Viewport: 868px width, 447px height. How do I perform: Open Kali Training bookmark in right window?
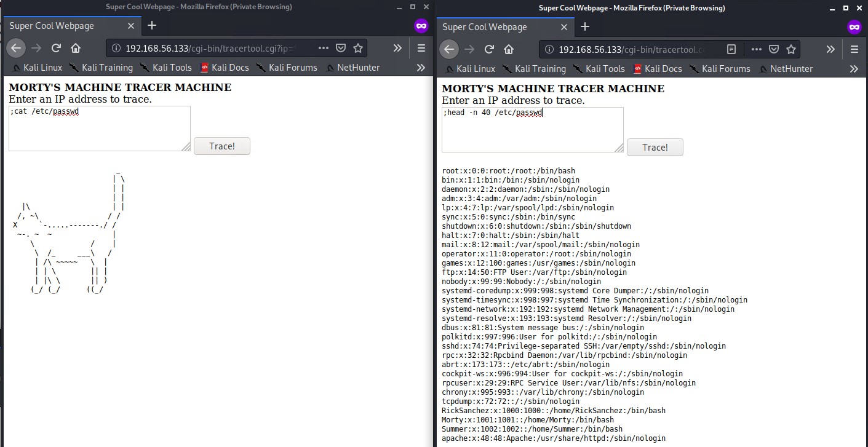[534, 69]
